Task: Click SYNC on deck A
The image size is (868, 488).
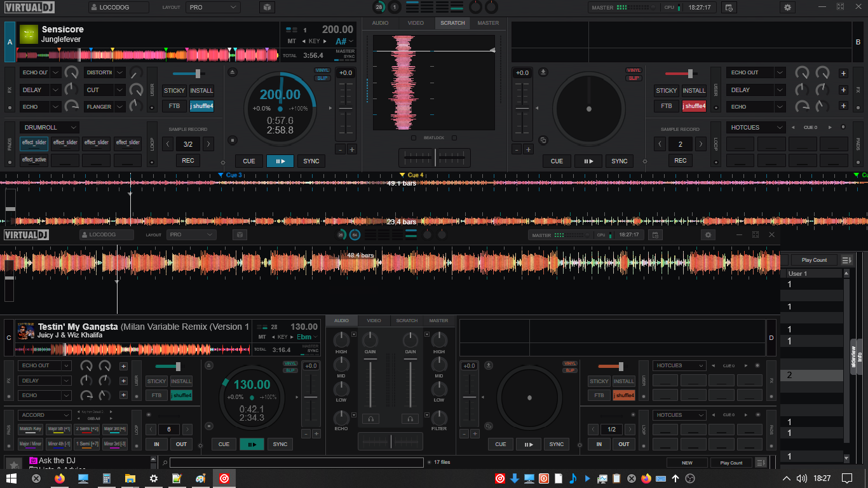Action: pyautogui.click(x=311, y=161)
